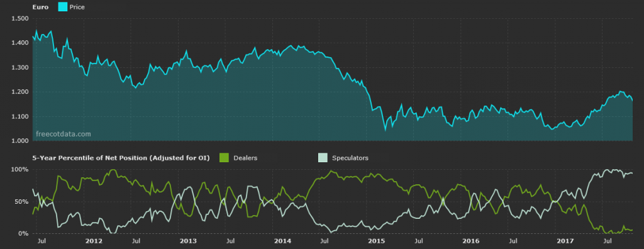644x249 pixels.
Task: Click the 2012 year label on axis
Action: pyautogui.click(x=93, y=241)
